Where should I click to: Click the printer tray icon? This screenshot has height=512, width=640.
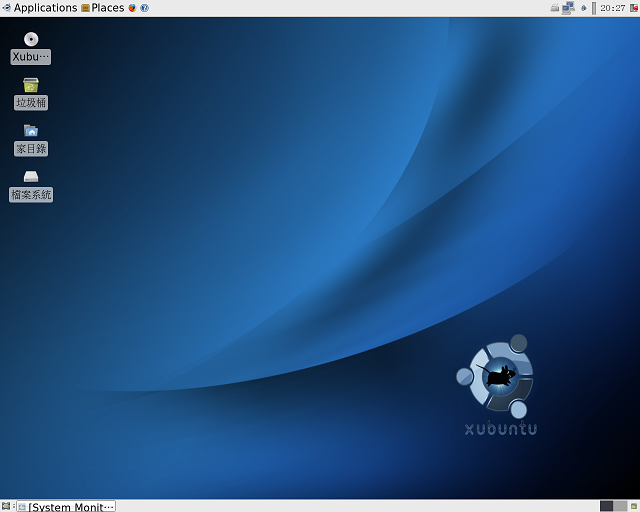coord(554,8)
